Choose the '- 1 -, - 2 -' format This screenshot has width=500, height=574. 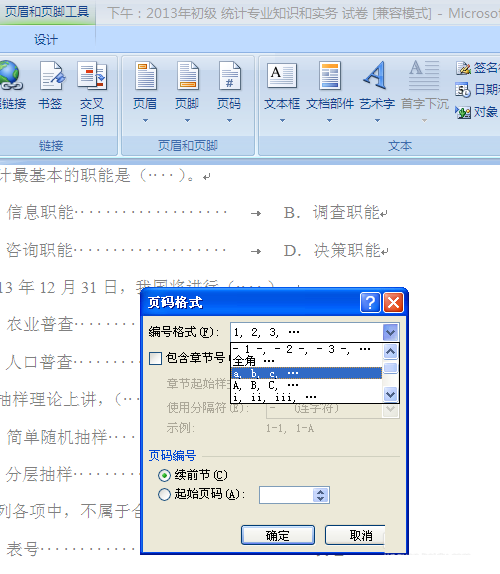[x=307, y=350]
